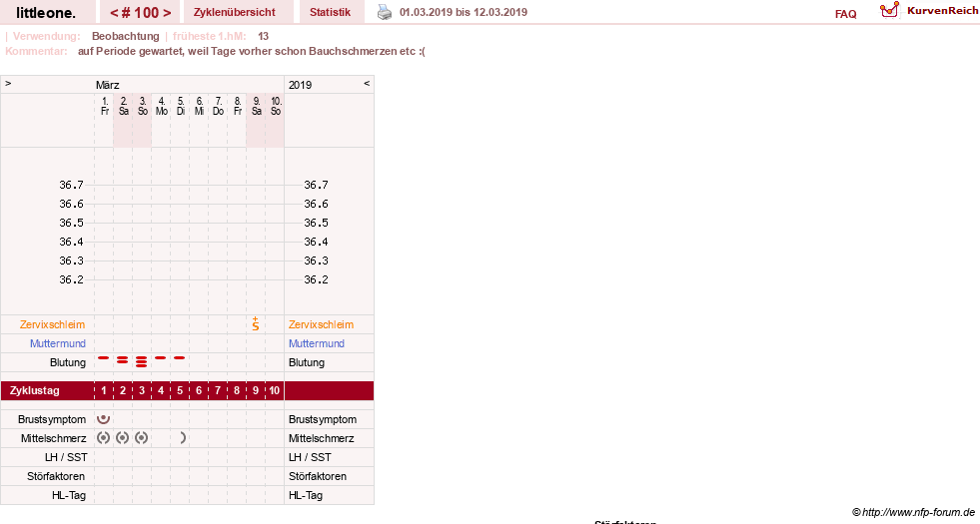Click the date column 3. So
The width and height of the screenshot is (980, 524).
[x=142, y=106]
